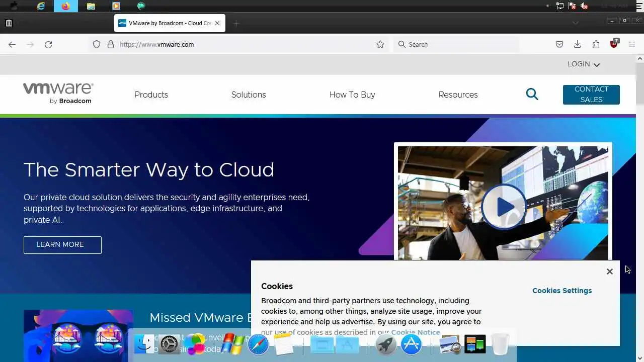Click the Trash icon in dock
644x362 pixels.
coord(500,344)
